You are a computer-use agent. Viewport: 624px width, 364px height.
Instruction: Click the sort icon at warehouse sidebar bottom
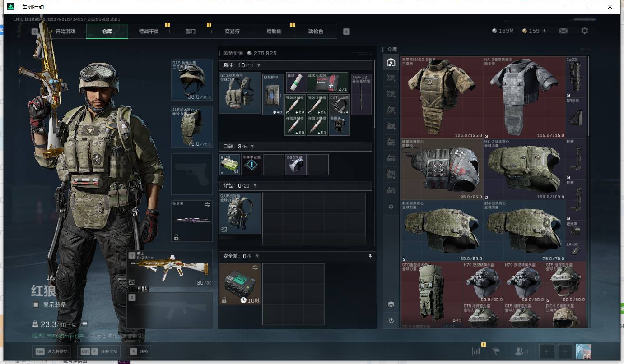(x=391, y=320)
